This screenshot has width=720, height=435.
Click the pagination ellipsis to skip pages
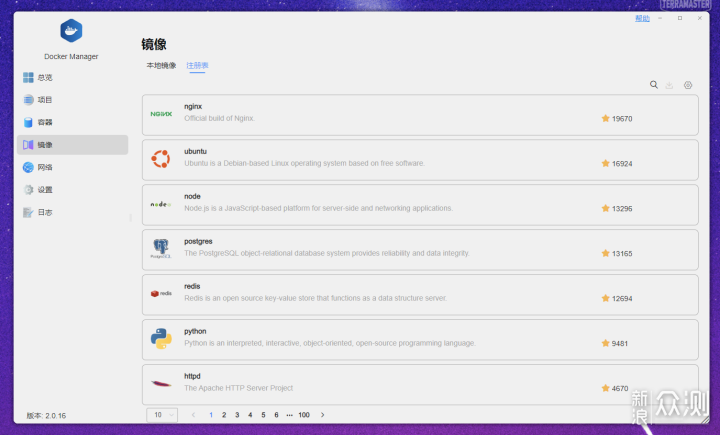289,415
